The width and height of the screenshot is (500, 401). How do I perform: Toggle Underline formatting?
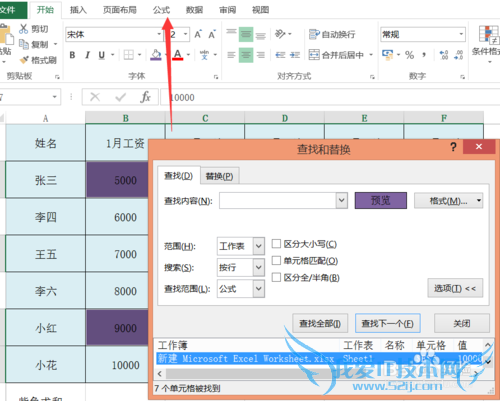pyautogui.click(x=102, y=55)
